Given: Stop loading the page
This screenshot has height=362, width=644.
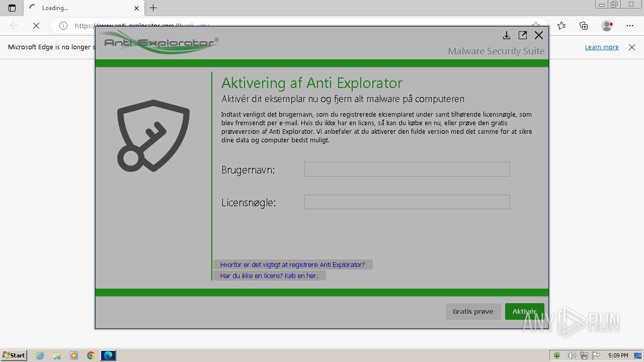Looking at the screenshot, I should coord(36,26).
